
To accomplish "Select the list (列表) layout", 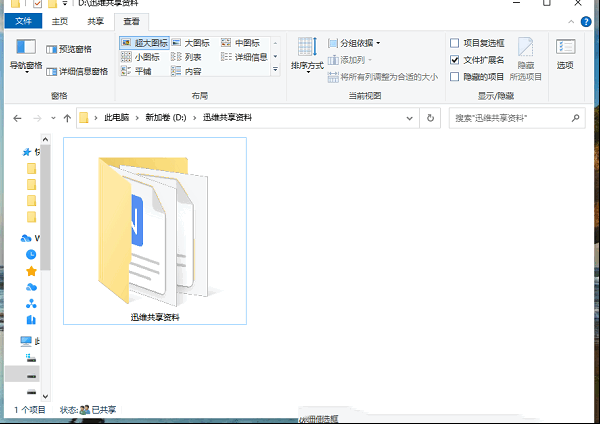I will (x=186, y=57).
